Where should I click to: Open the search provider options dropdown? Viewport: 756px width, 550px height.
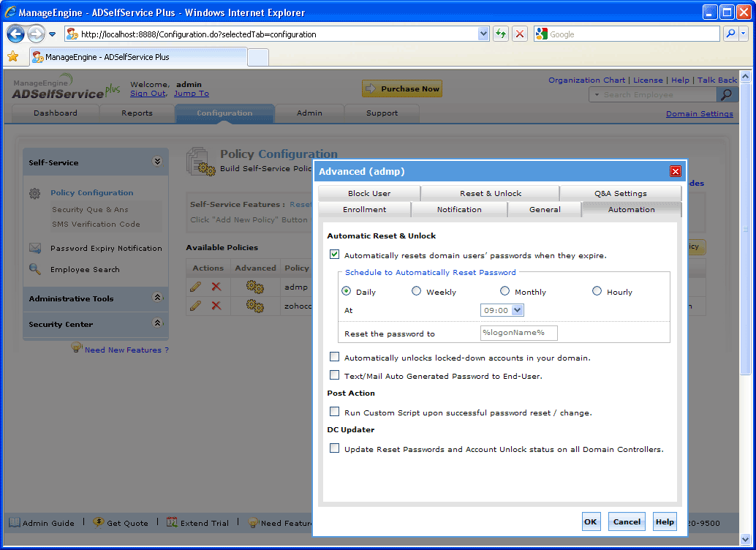[x=744, y=34]
